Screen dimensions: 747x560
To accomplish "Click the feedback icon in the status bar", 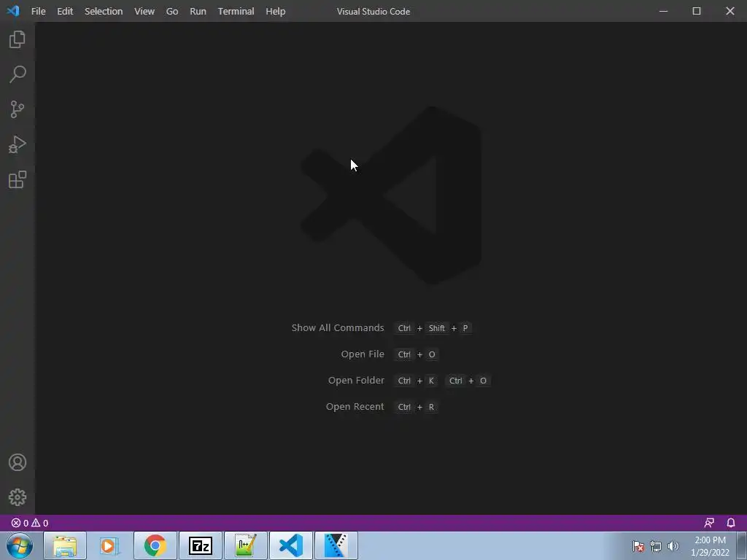I will pos(709,523).
